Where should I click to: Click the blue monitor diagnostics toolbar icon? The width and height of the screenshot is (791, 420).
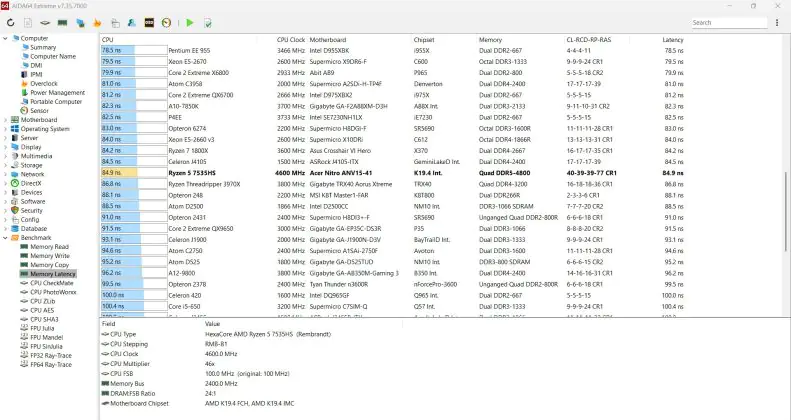[x=80, y=23]
